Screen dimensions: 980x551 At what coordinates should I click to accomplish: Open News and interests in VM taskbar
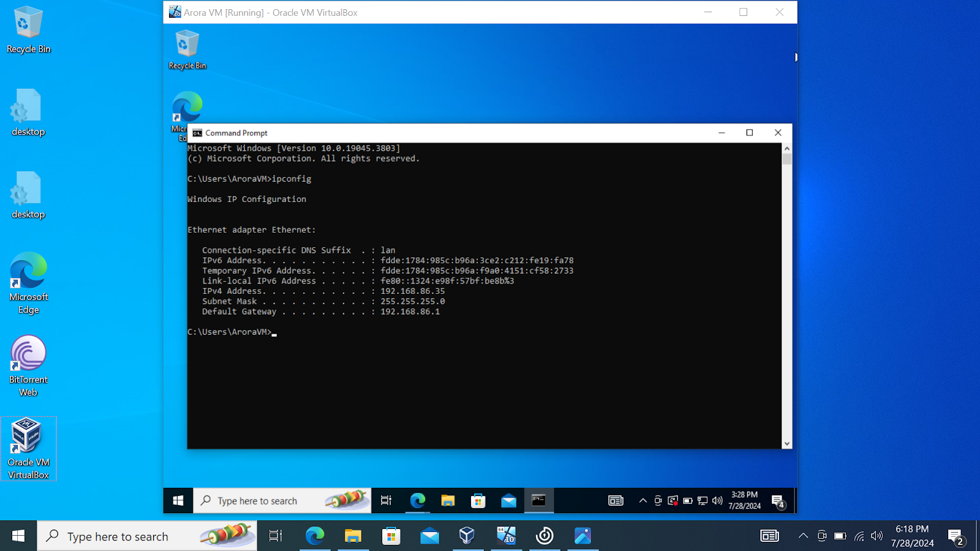tap(616, 501)
